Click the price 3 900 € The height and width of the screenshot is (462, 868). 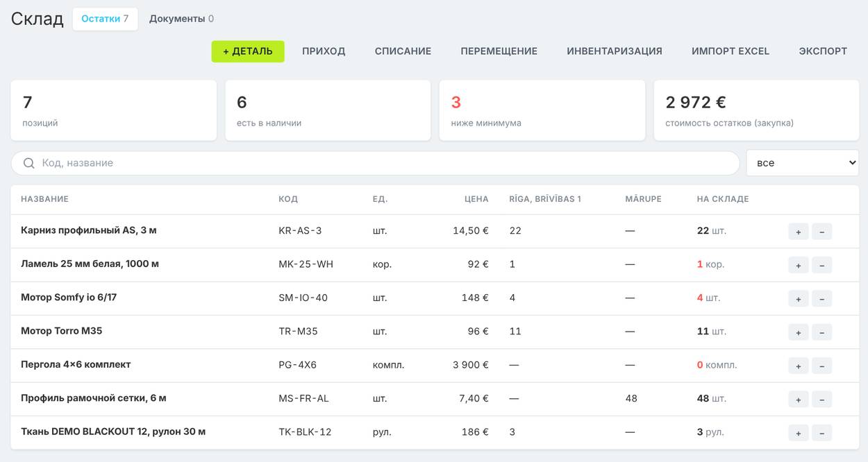(x=471, y=365)
